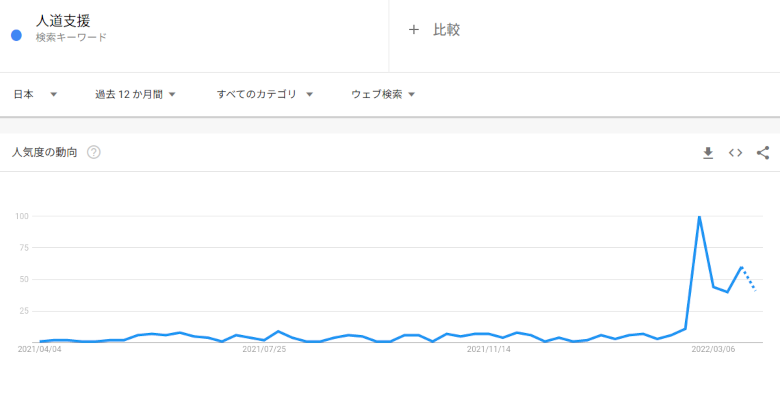
Task: Click the 人気度の動向 section heading
Action: click(45, 152)
